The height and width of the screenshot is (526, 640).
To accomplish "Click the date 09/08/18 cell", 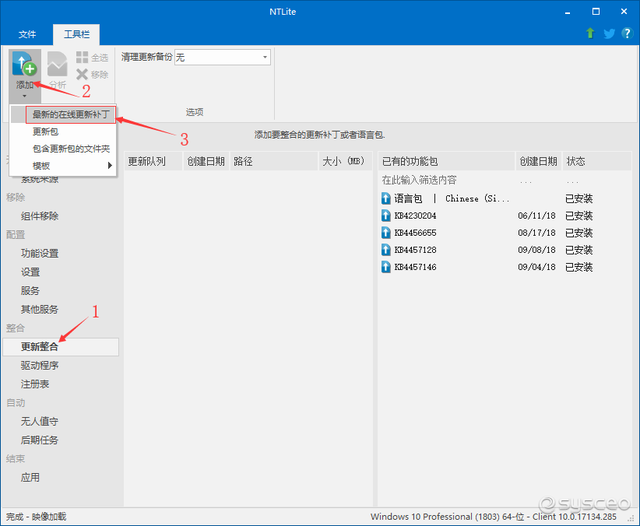I will coord(537,250).
